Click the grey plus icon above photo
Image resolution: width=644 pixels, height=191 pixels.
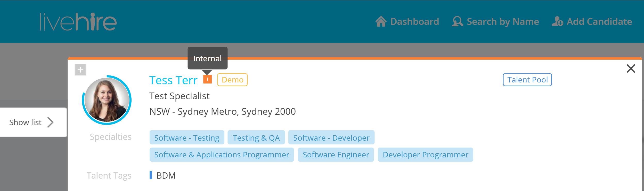[x=80, y=70]
